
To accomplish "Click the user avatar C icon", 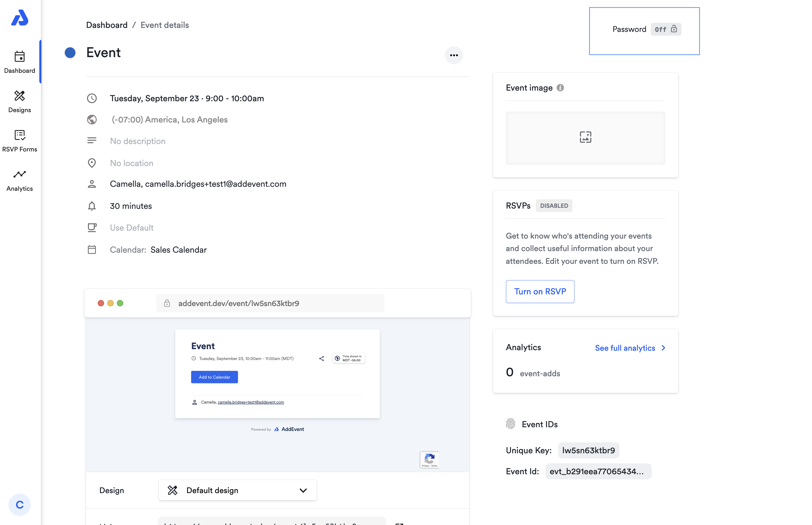I will (x=19, y=505).
